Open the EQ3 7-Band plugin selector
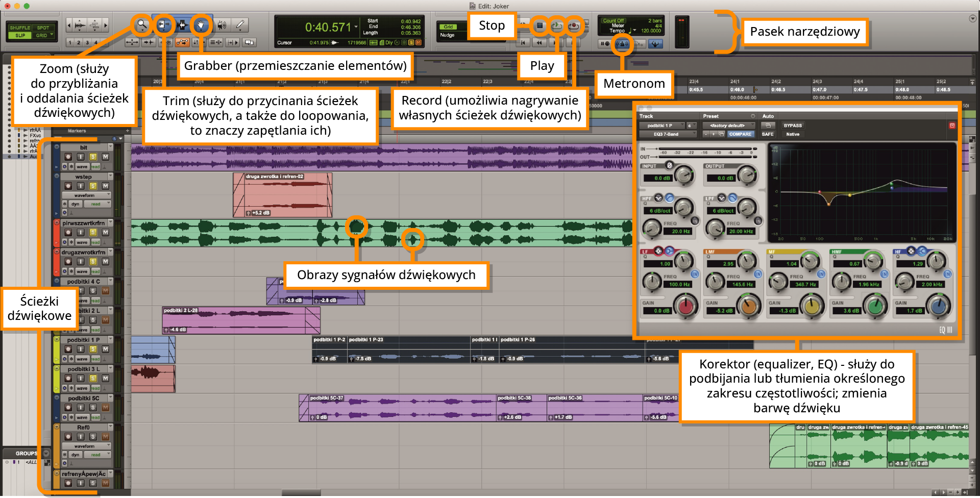The width and height of the screenshot is (980, 498). click(667, 134)
